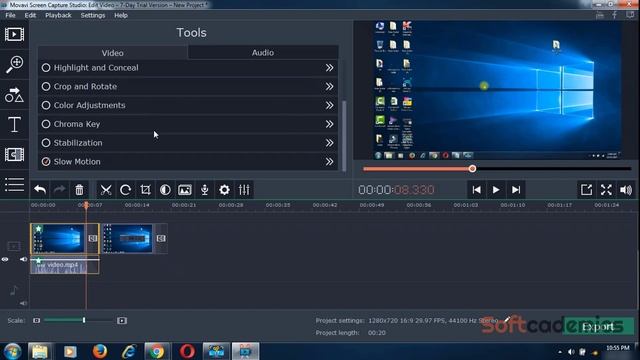Mute the music audio track
The image size is (640, 360).
(23, 303)
